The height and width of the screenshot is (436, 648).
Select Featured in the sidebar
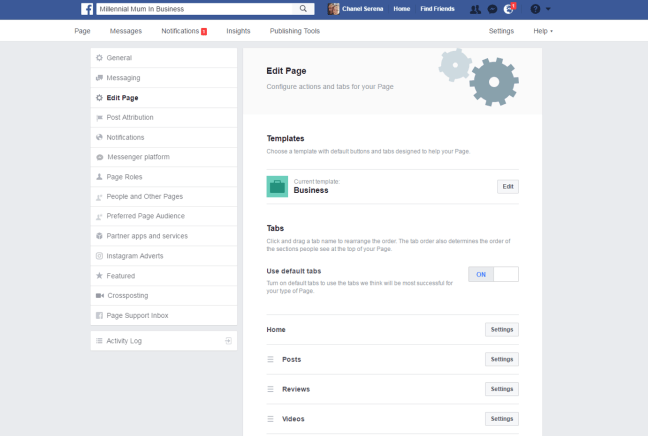pos(164,276)
